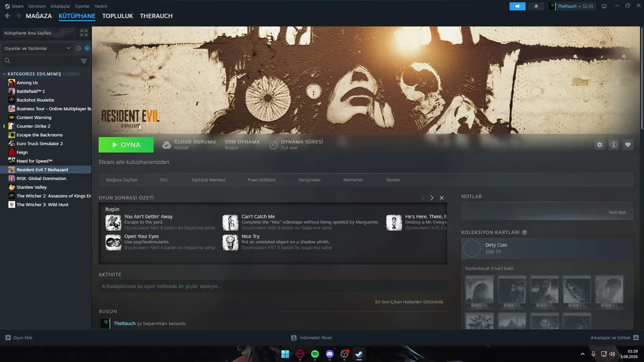
Task: Open the THERAUCH profile tab
Action: tap(156, 16)
